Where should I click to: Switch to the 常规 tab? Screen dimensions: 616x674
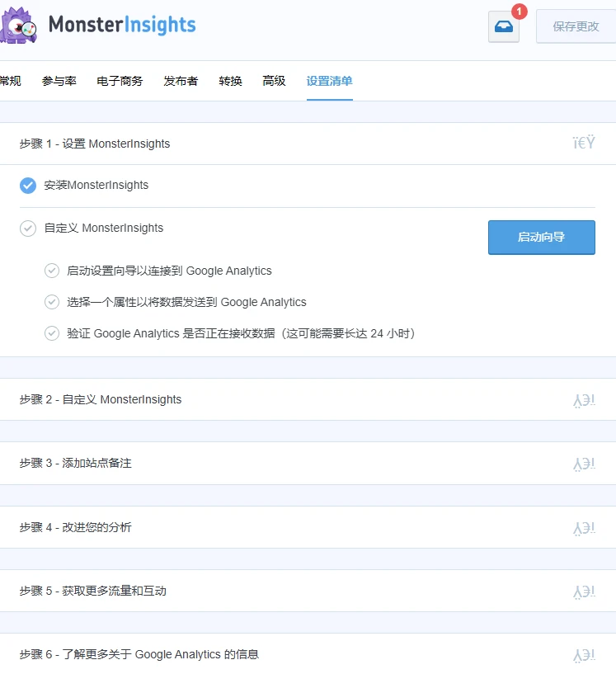pos(11,81)
